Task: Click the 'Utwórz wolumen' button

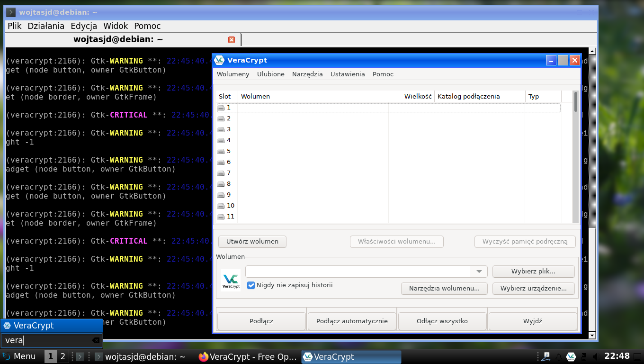Action: pos(252,242)
